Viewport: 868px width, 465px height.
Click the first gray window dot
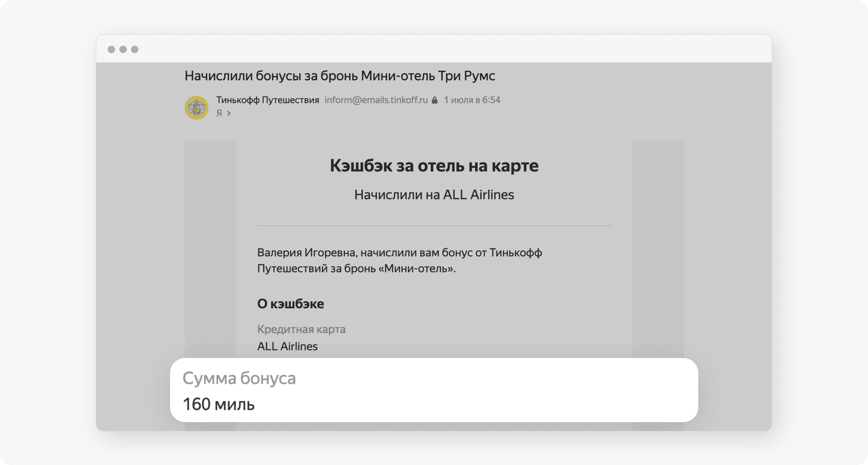click(111, 49)
